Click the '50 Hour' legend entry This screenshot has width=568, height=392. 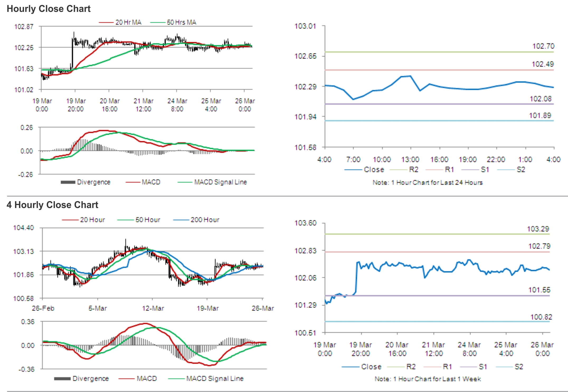(139, 220)
